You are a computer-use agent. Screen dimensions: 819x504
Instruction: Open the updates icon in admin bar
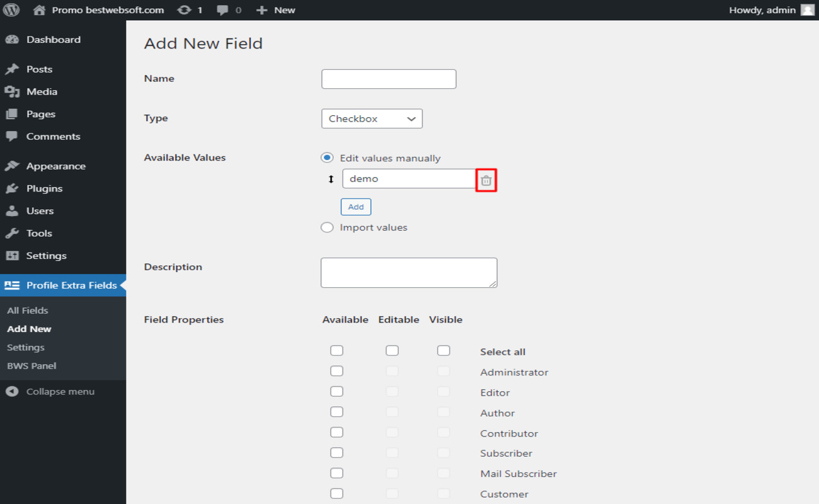(185, 10)
